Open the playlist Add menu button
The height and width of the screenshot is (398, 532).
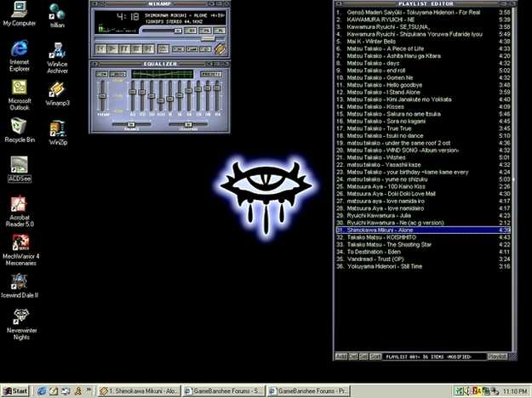tap(341, 356)
